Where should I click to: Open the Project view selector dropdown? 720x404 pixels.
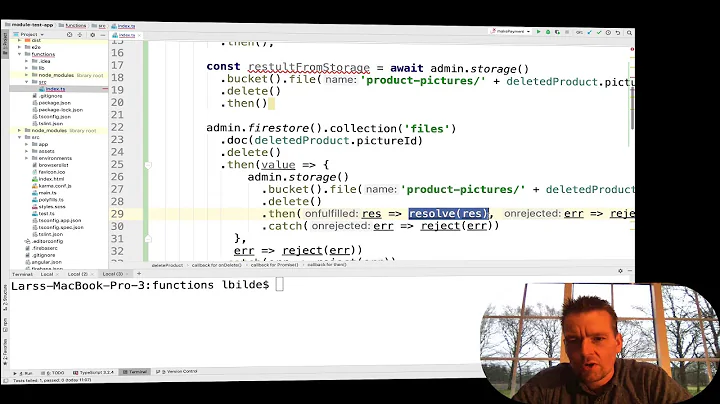28,34
